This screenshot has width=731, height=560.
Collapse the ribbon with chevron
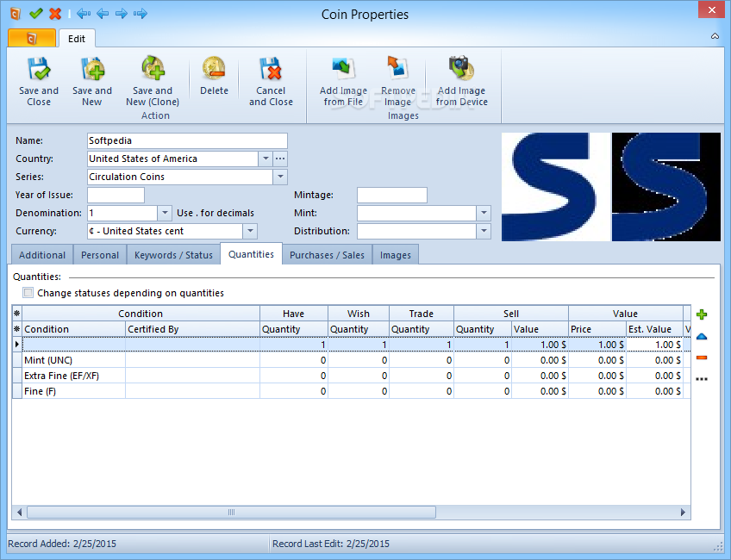tap(715, 36)
